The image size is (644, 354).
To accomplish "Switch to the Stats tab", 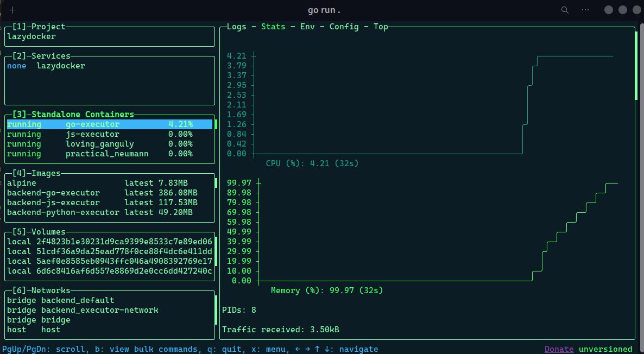I will coord(273,27).
